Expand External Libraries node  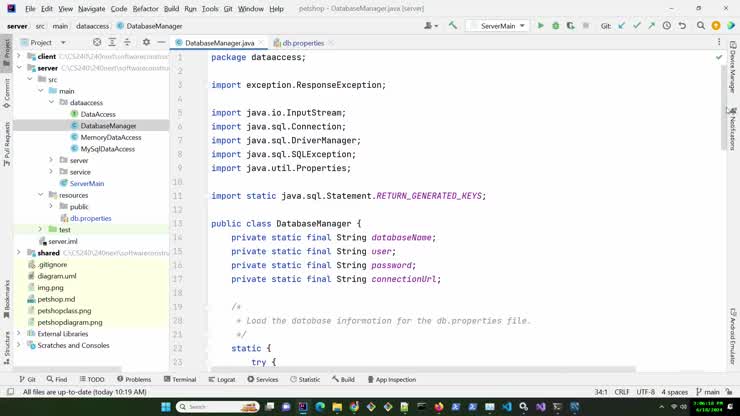coord(19,334)
